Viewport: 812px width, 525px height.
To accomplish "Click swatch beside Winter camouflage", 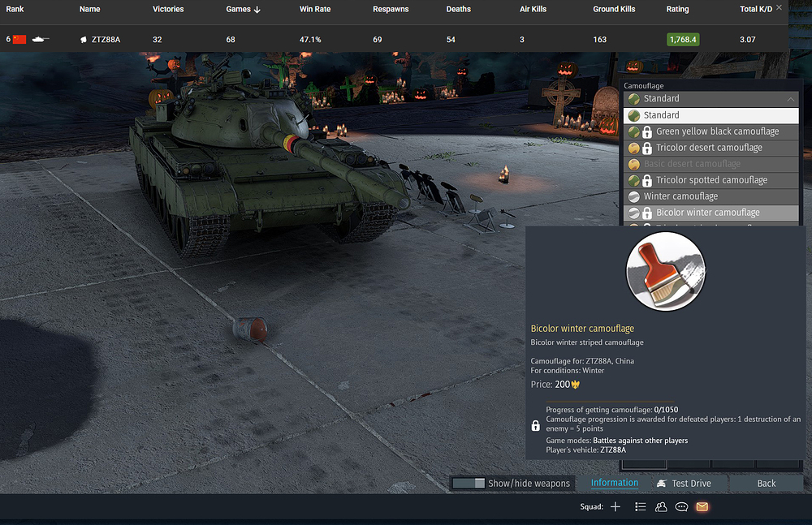I will (x=634, y=196).
